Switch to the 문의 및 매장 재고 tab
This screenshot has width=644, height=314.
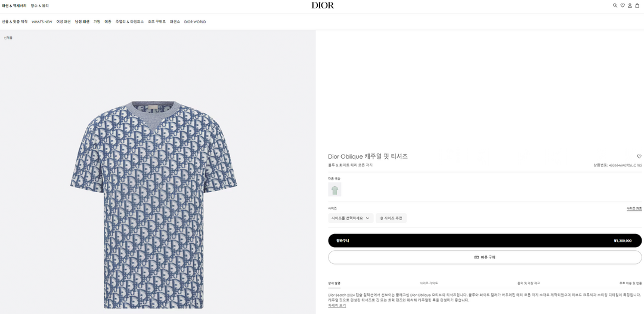[528, 283]
